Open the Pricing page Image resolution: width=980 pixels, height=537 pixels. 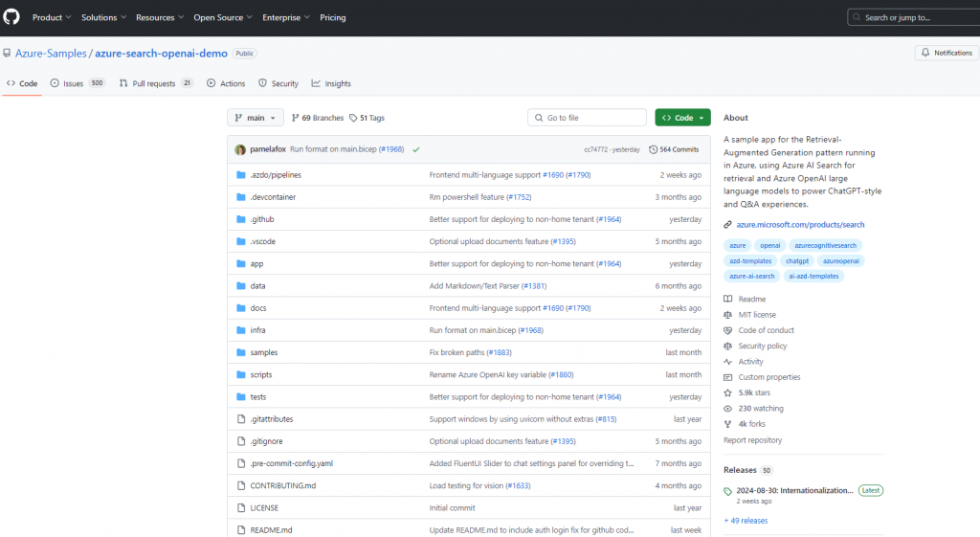point(332,17)
